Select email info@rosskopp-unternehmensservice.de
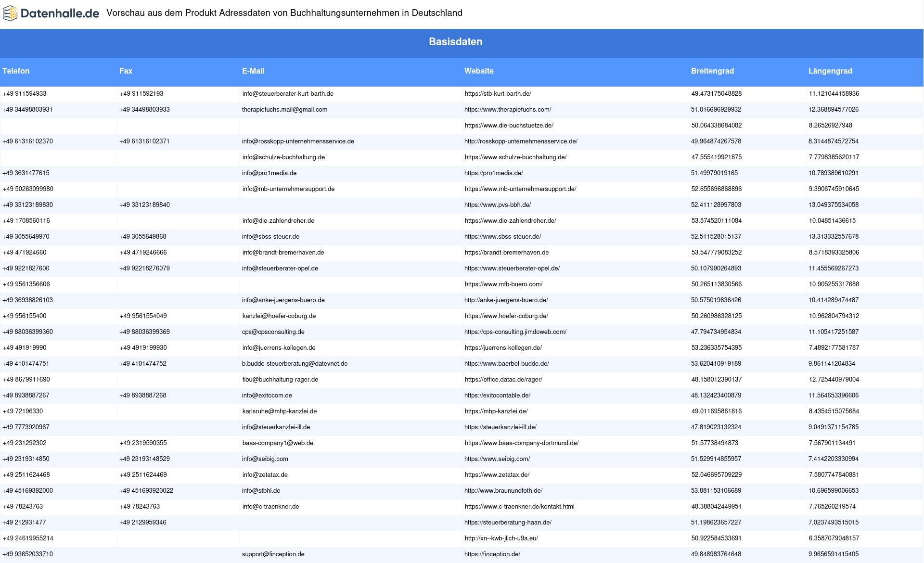 (298, 141)
